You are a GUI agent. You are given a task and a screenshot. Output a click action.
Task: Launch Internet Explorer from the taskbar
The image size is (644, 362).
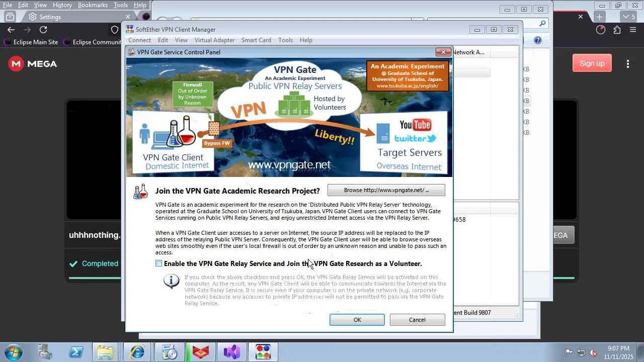137,352
